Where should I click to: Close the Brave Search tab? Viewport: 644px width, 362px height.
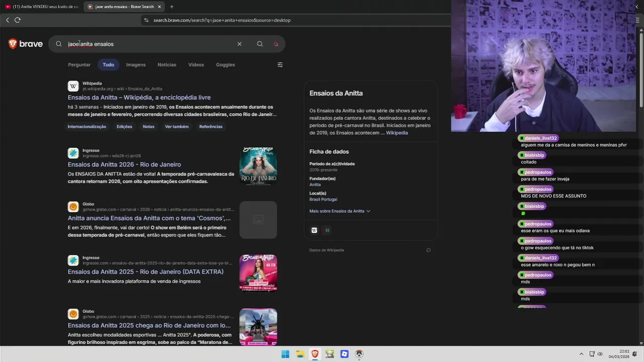coord(159,7)
